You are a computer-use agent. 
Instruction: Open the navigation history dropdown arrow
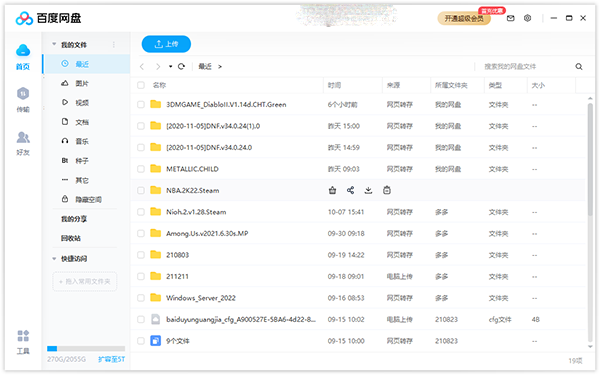pos(170,67)
